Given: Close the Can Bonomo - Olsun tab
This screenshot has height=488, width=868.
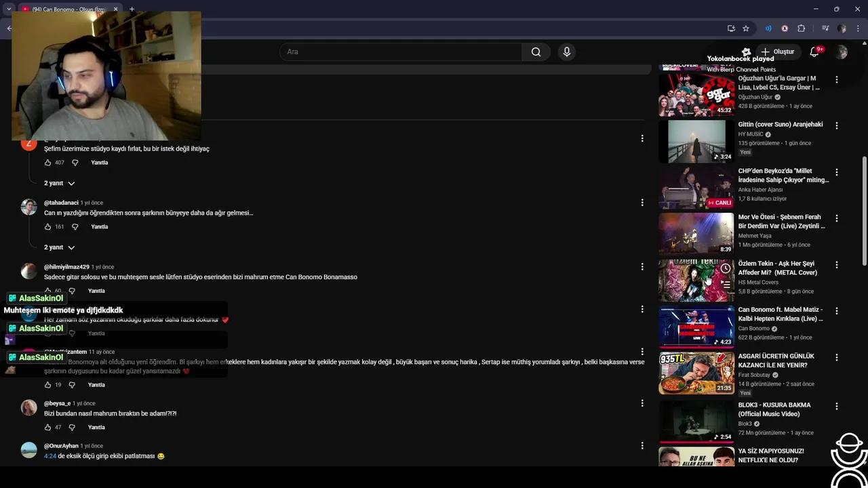Looking at the screenshot, I should (115, 9).
